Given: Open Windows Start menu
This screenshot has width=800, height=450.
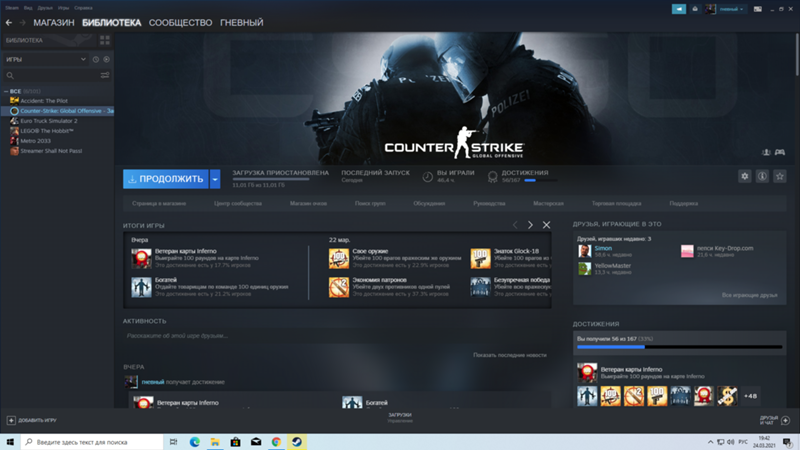Looking at the screenshot, I should tap(10, 442).
